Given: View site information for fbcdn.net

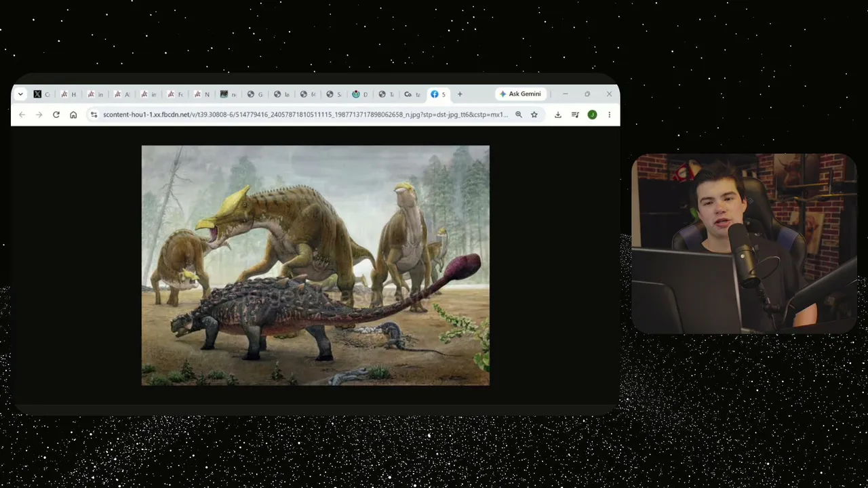Looking at the screenshot, I should (94, 115).
